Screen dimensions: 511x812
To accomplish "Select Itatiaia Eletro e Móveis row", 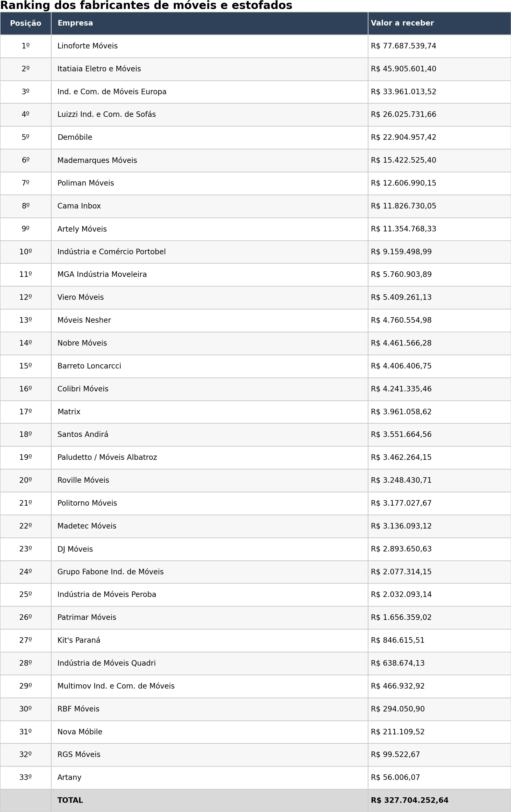I will pyautogui.click(x=255, y=69).
